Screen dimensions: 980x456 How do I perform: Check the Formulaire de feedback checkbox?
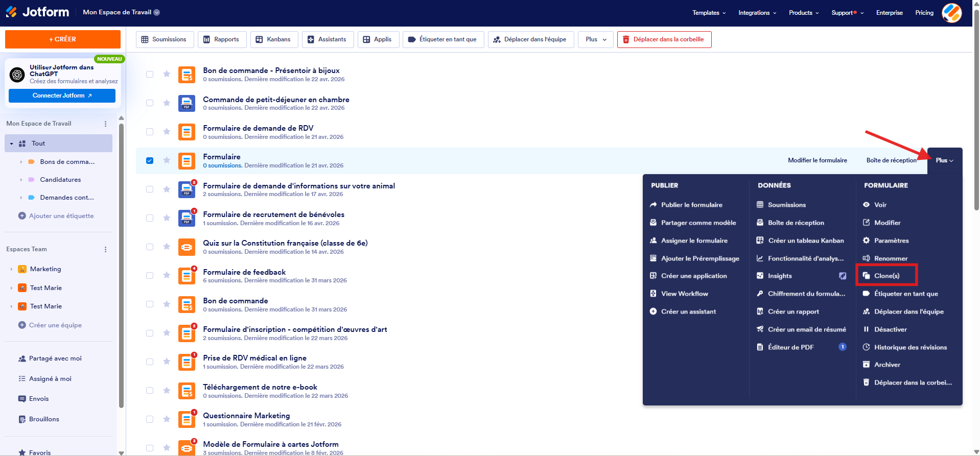point(150,276)
